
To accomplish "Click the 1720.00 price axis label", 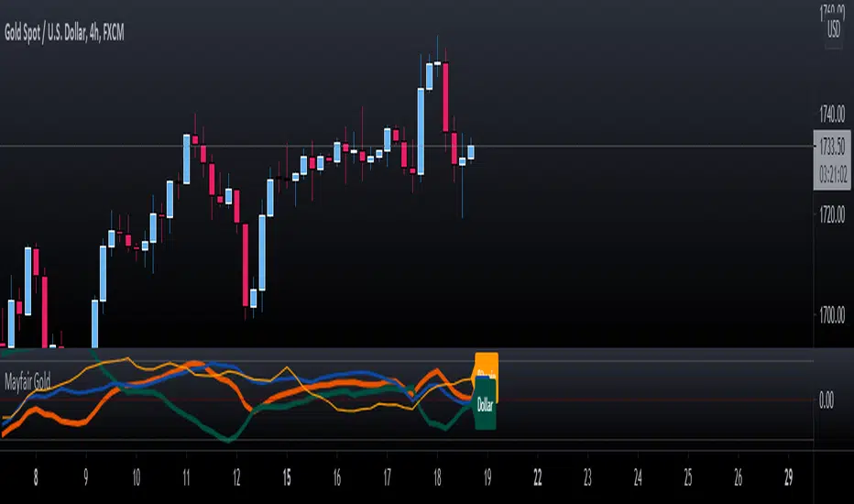I will click(832, 214).
